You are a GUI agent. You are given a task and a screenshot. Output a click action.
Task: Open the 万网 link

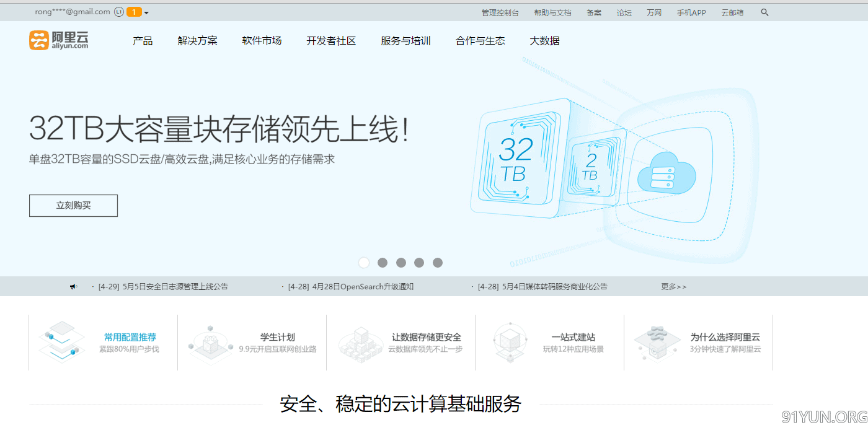point(654,12)
